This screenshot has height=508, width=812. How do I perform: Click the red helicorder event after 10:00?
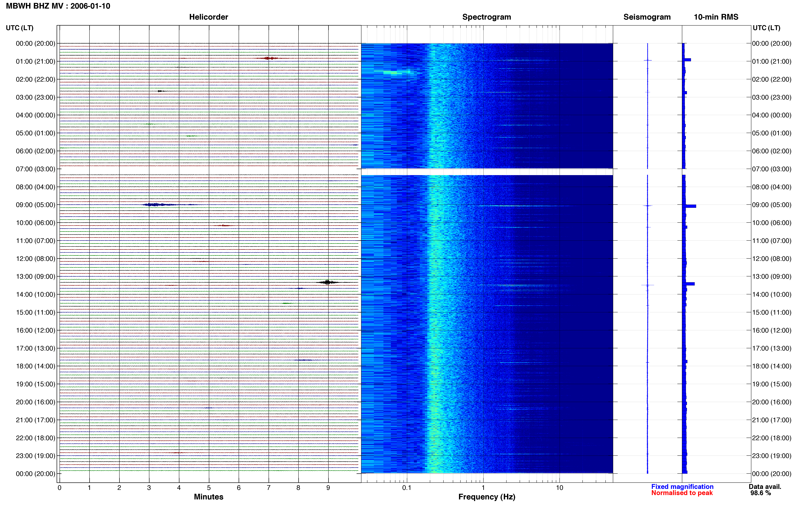tap(224, 225)
